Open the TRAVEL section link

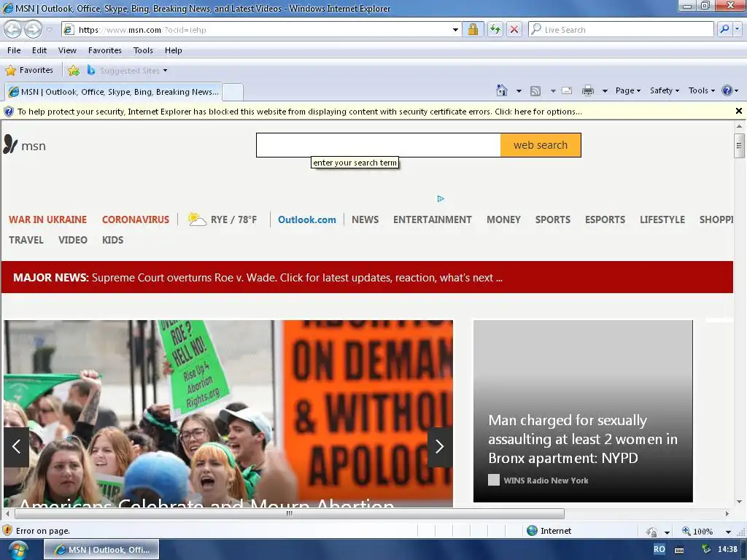[26, 240]
